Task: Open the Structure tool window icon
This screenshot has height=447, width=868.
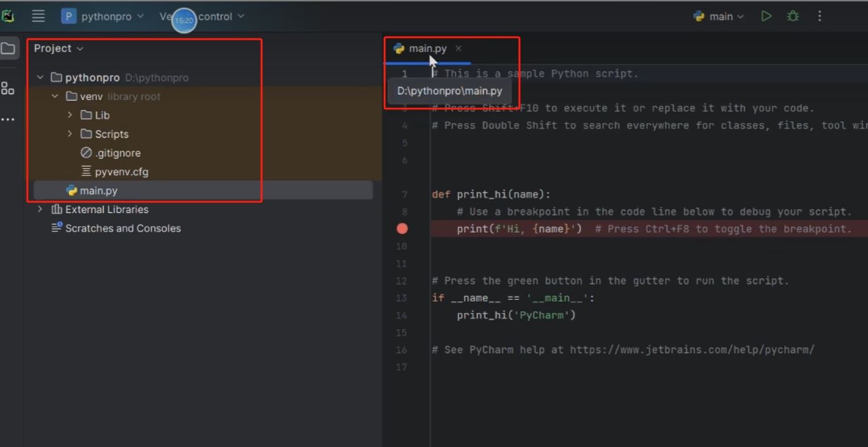Action: coord(8,89)
